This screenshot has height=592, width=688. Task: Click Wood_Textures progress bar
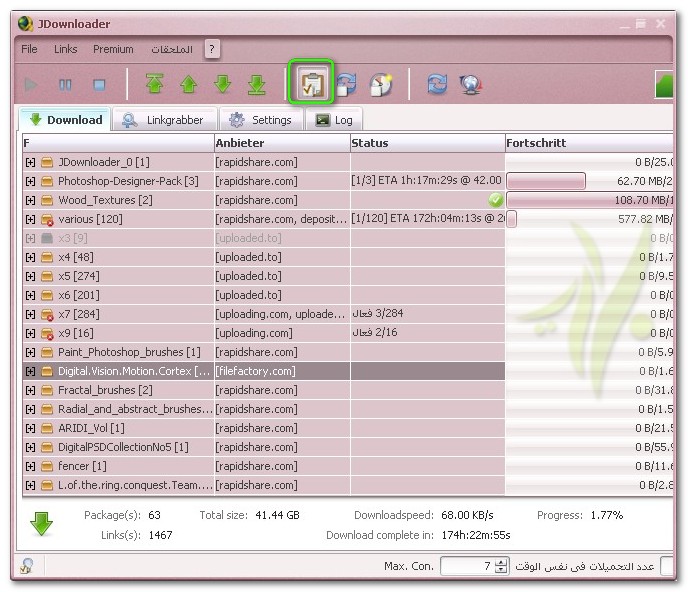pyautogui.click(x=590, y=200)
